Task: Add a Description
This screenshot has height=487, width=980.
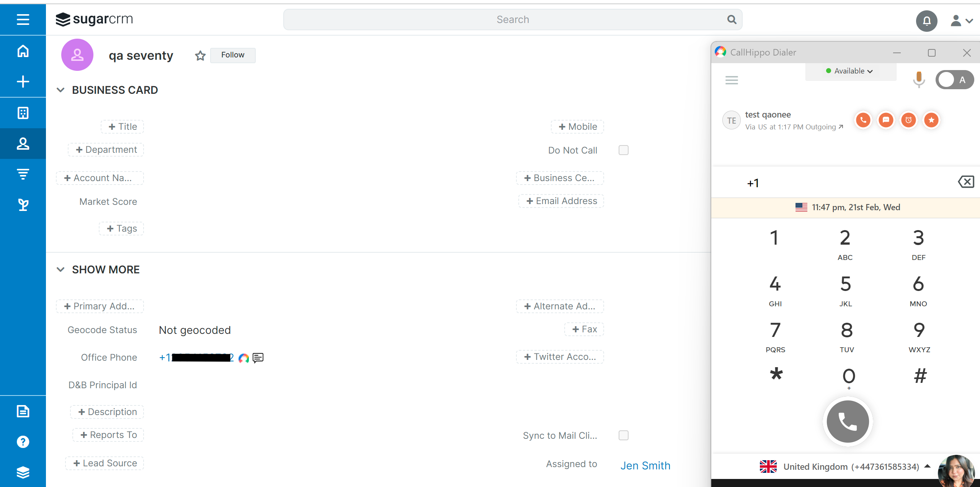Action: (x=107, y=412)
